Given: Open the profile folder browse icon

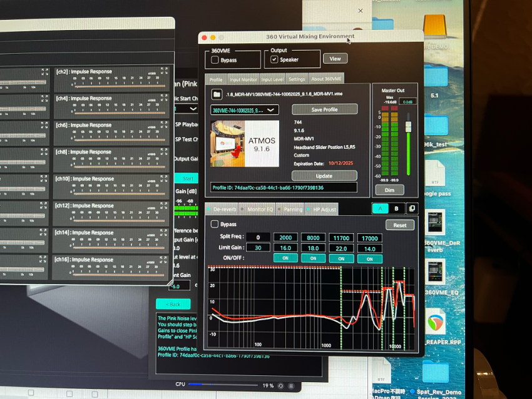Looking at the screenshot, I should tap(217, 94).
